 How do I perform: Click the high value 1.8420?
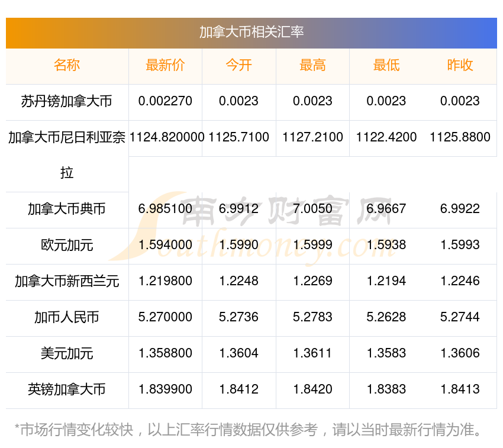click(x=312, y=389)
